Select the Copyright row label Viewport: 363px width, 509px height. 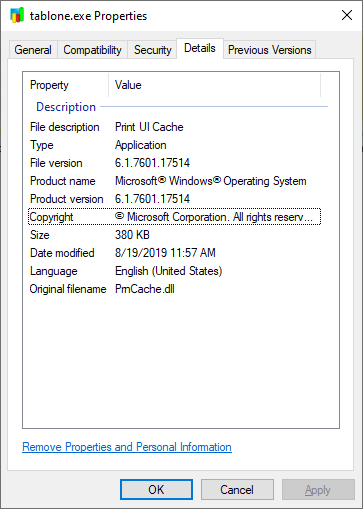[x=51, y=217]
